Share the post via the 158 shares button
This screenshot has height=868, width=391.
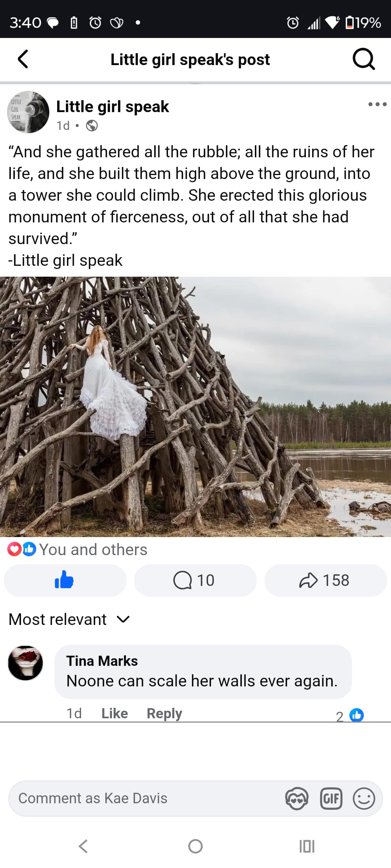coord(325,580)
